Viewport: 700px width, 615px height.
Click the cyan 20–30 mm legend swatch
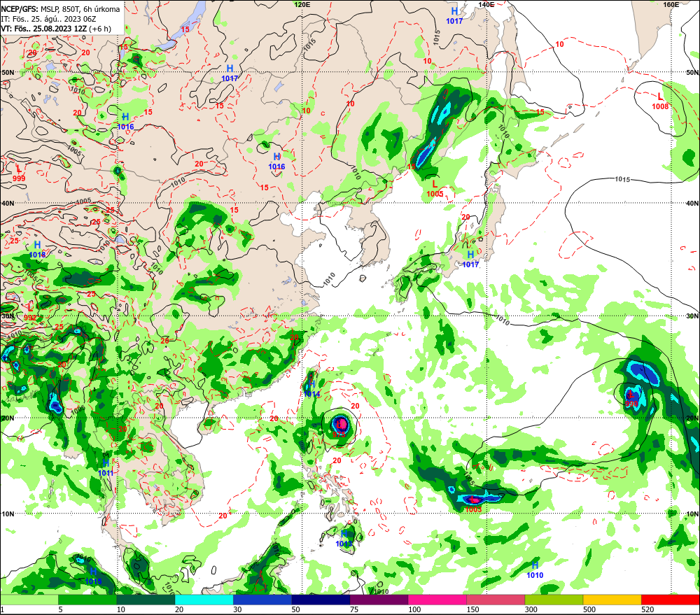pyautogui.click(x=204, y=600)
